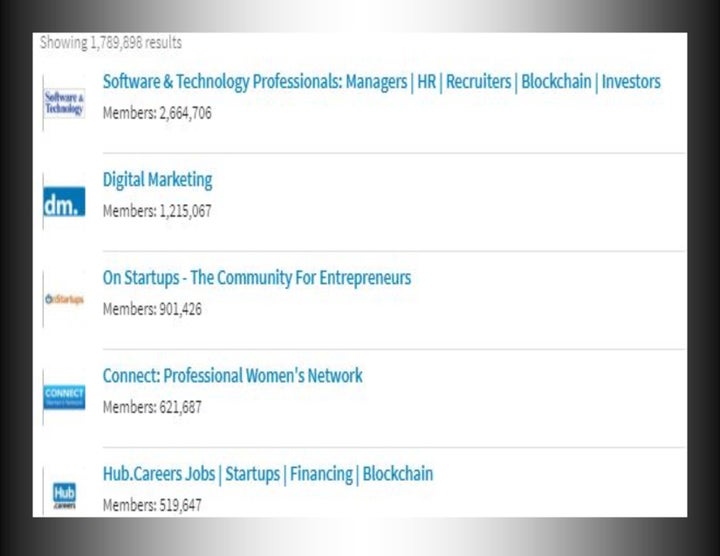Open the Digital Marketing group link

pyautogui.click(x=158, y=180)
